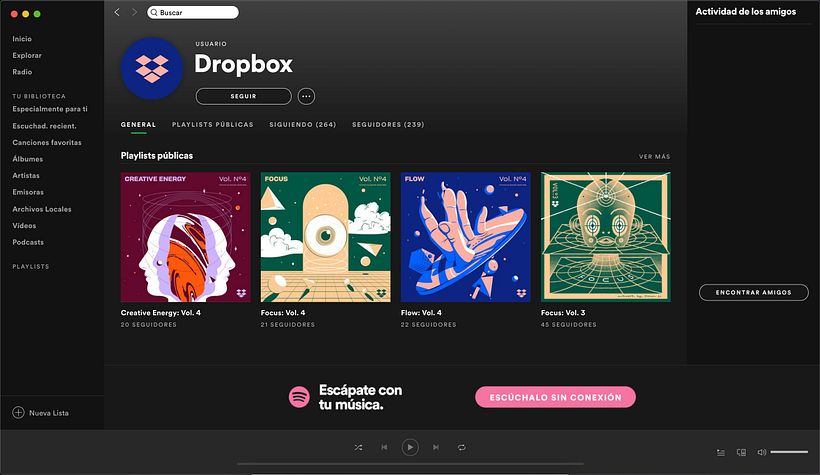Click '45 SEGUIDORES' under Focus Vol. 3
The image size is (820, 475).
pyautogui.click(x=568, y=325)
